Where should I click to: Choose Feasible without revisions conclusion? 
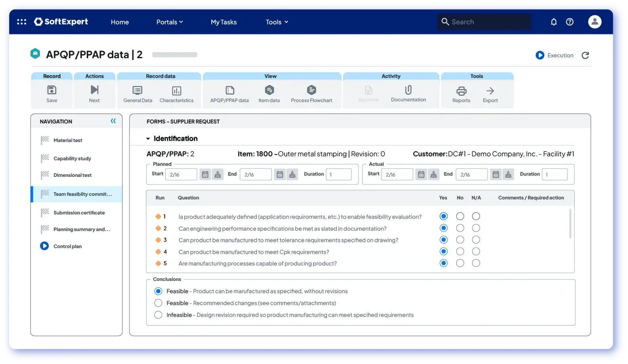(158, 291)
